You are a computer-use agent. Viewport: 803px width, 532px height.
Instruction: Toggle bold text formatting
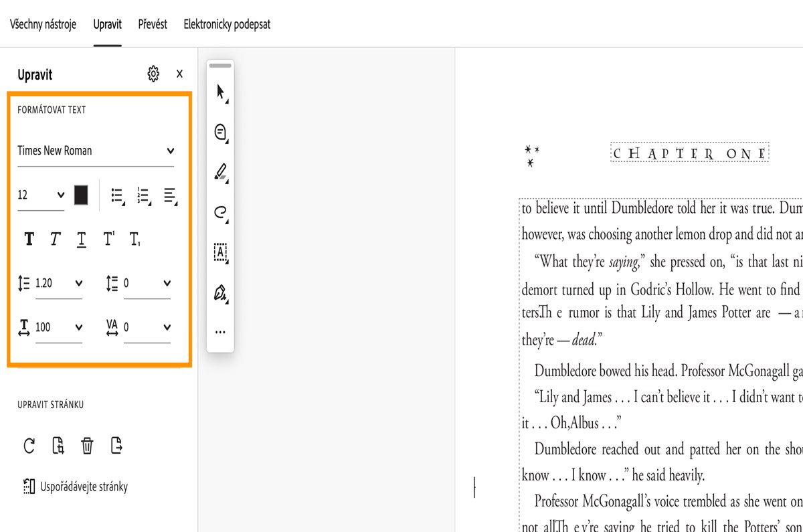click(x=29, y=239)
